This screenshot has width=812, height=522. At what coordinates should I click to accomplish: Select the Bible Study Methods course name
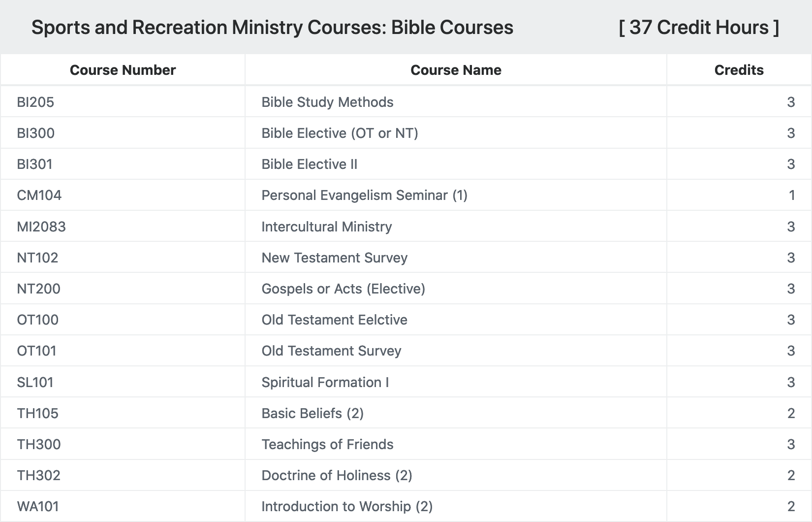coord(327,102)
